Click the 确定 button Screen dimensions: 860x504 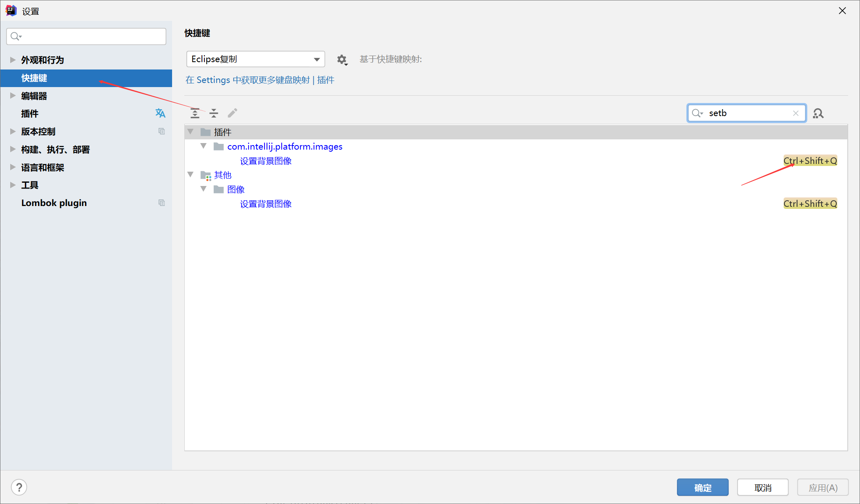702,487
